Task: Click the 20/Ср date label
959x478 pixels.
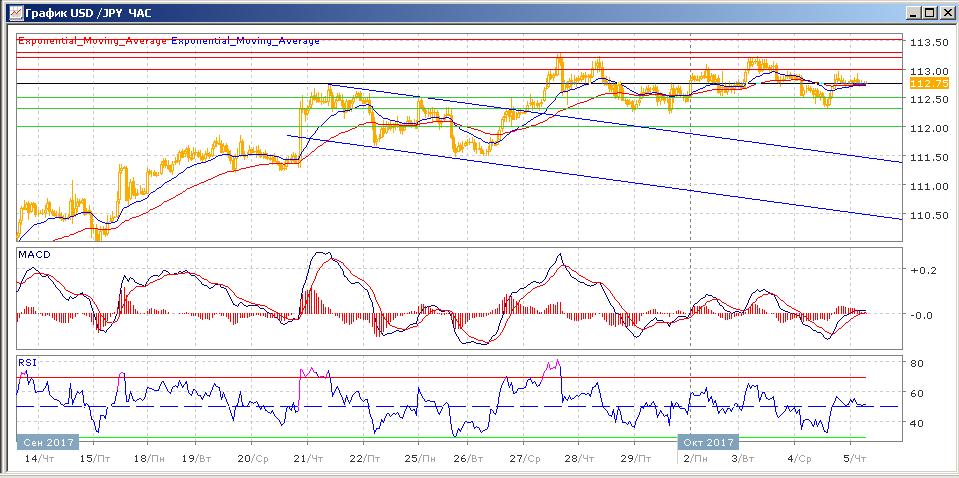Action: (x=253, y=458)
